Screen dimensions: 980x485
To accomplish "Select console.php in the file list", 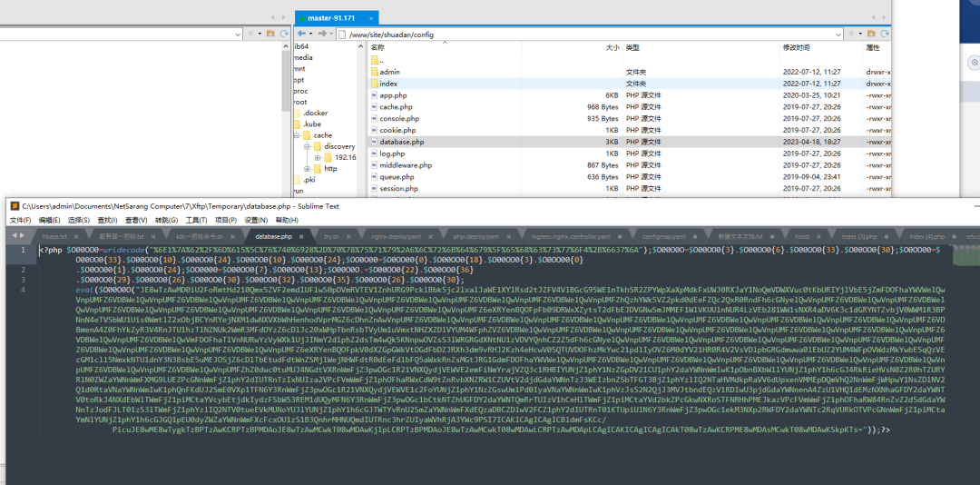I will (398, 118).
